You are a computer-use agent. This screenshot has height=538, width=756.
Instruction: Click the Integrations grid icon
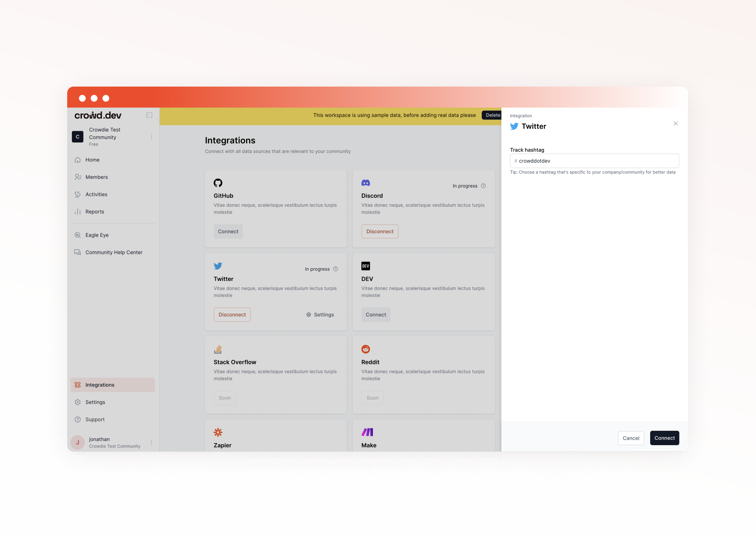click(78, 385)
